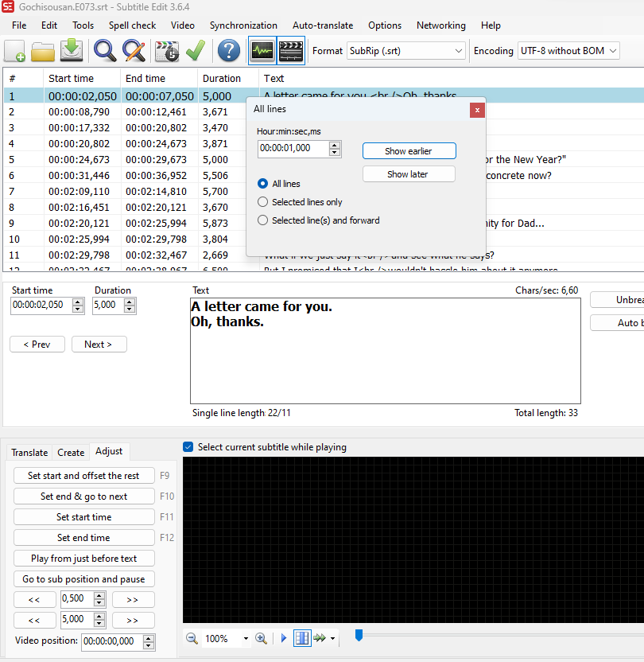644x662 pixels.
Task: Open Replace with the magnifier-and-pencil icon
Action: [x=134, y=51]
